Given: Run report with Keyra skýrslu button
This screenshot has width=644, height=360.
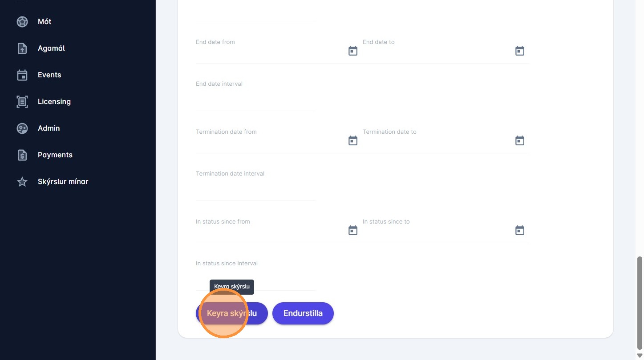Looking at the screenshot, I should 232,313.
